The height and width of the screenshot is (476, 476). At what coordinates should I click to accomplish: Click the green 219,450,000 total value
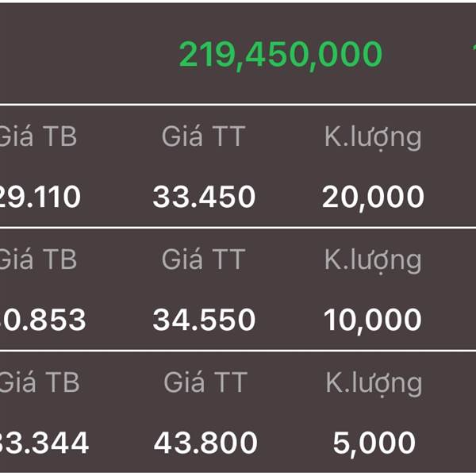(x=280, y=54)
